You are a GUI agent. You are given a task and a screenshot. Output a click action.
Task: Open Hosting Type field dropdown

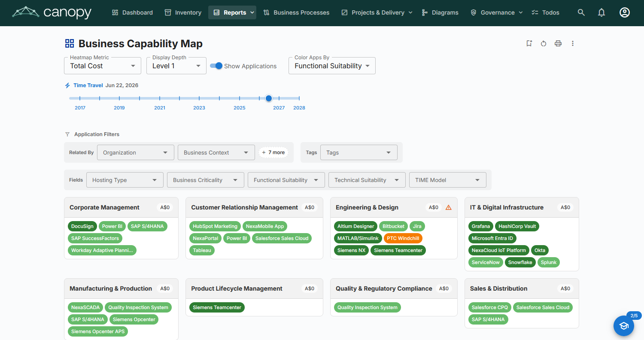(x=125, y=180)
